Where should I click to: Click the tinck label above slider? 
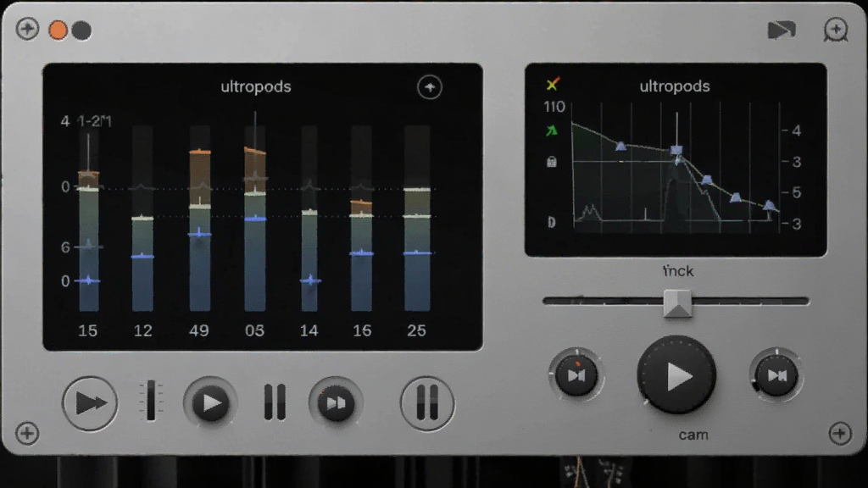click(678, 271)
